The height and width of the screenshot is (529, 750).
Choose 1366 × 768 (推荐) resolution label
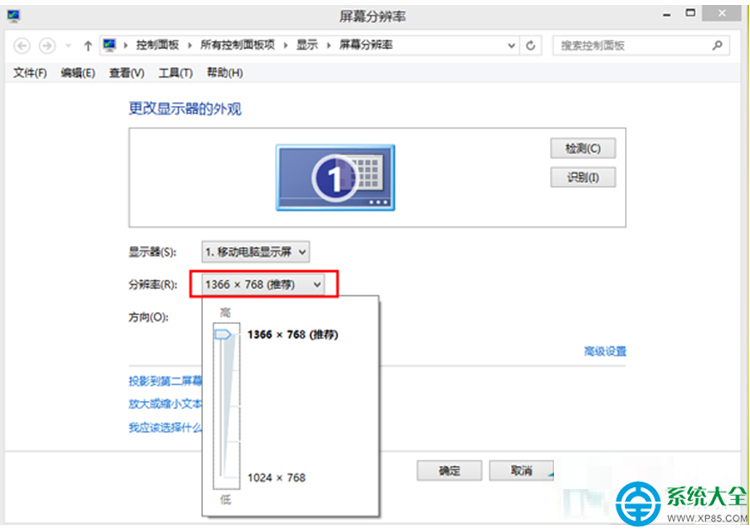point(293,334)
